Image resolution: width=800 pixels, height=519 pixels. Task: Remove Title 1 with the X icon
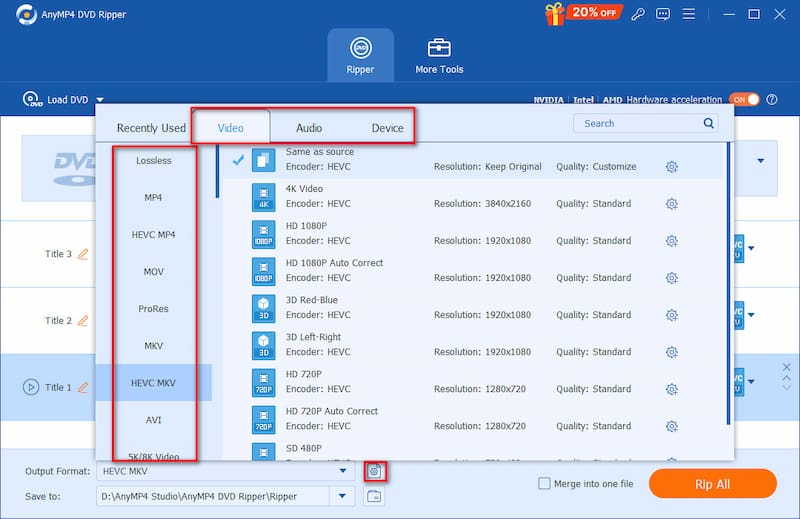[x=786, y=367]
